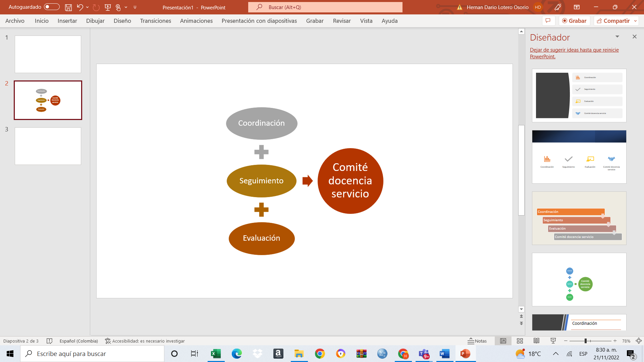
Task: Click zoom in plus icon
Action: [x=615, y=341]
